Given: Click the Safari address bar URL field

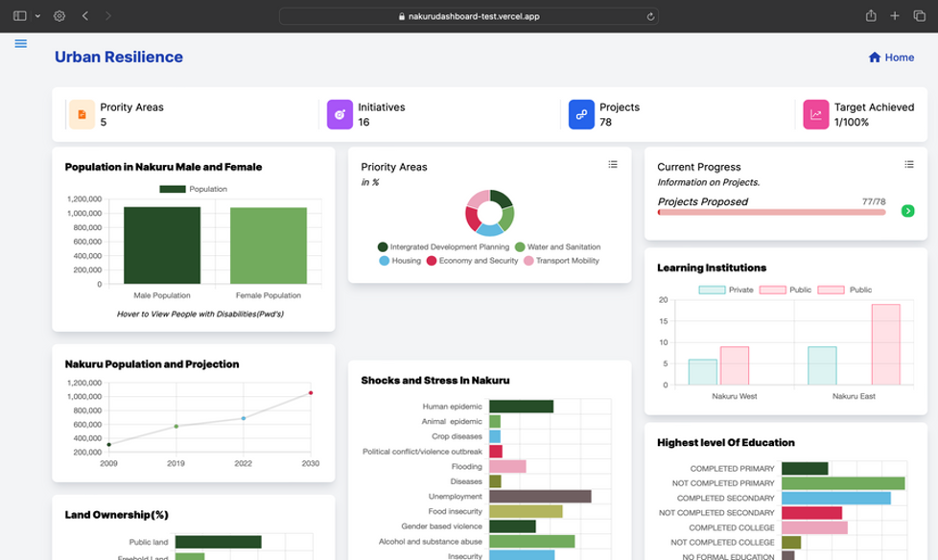Looking at the screenshot, I should [468, 16].
